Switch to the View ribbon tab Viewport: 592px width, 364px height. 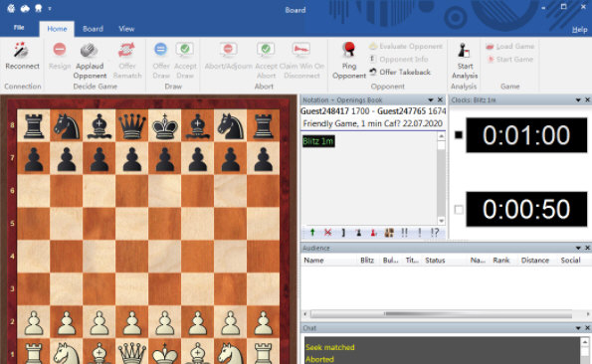pyautogui.click(x=126, y=29)
